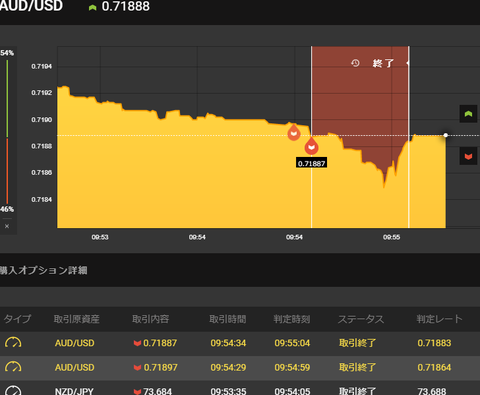Click the 0.7184 y-axis price label

[42, 199]
